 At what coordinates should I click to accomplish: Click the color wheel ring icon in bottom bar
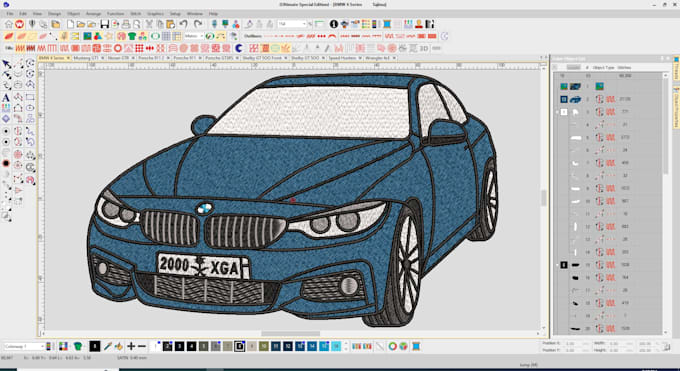click(x=392, y=346)
